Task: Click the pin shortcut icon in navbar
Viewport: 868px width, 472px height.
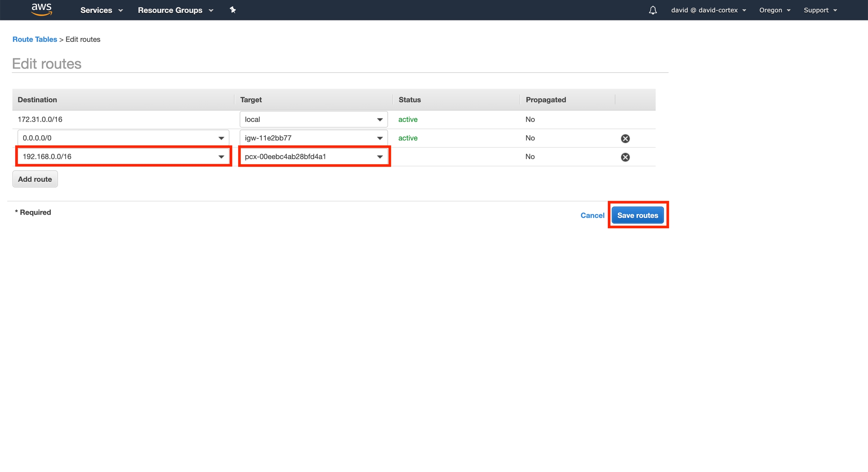Action: [x=233, y=10]
